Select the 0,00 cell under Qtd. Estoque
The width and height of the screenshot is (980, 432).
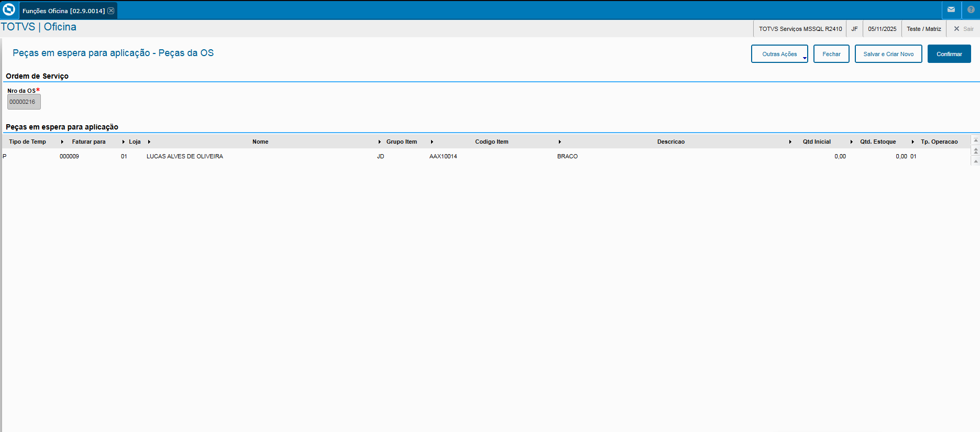(901, 156)
